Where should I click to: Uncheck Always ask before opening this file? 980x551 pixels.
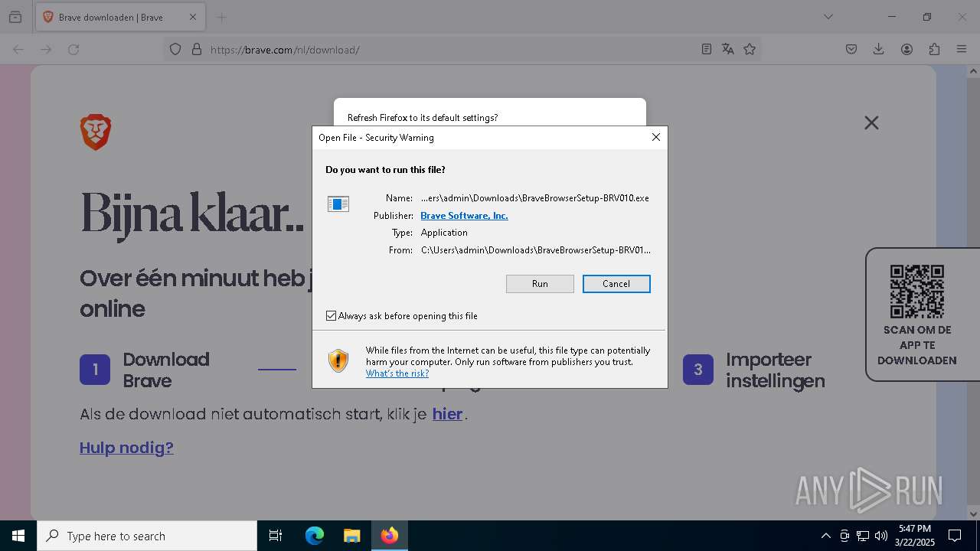[x=331, y=316]
